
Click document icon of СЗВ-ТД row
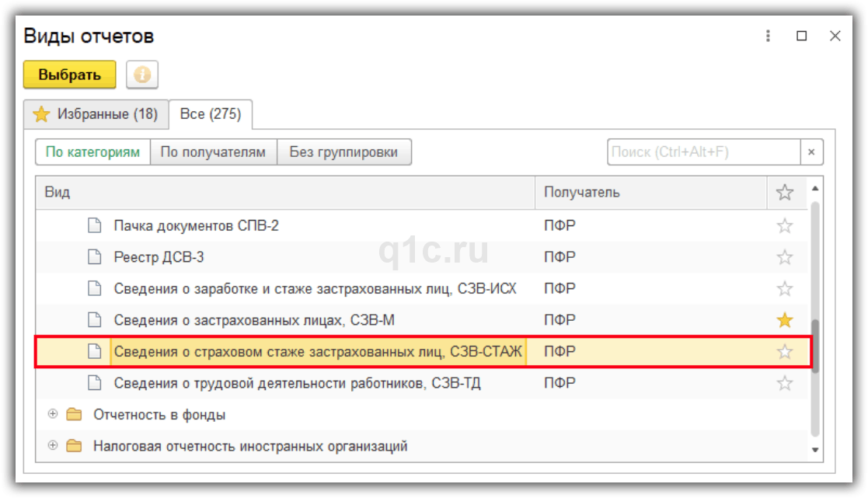pos(95,383)
